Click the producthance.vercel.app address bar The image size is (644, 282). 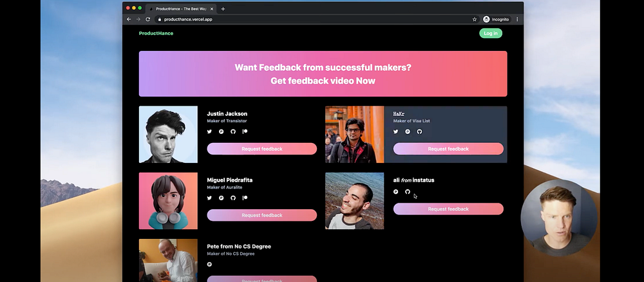pyautogui.click(x=316, y=19)
